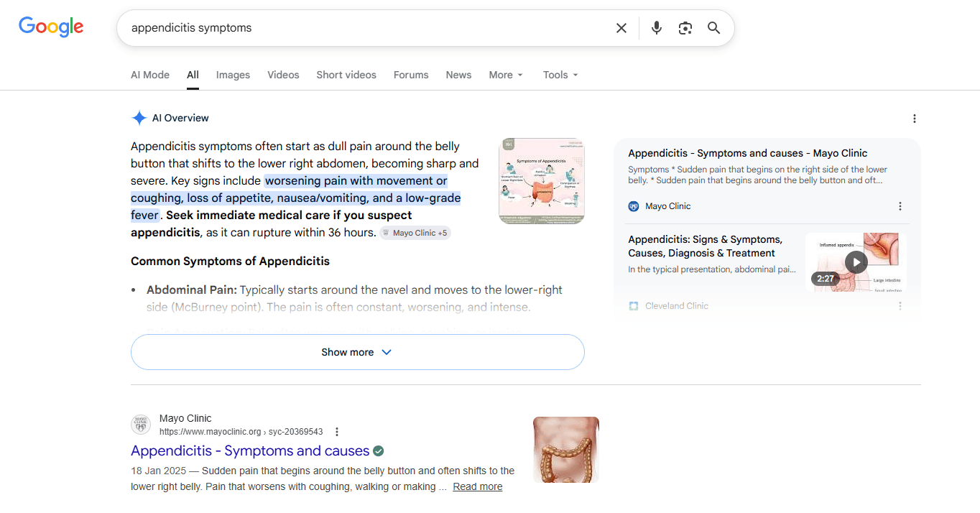
Task: Click the magnifying glass search icon
Action: click(x=713, y=28)
